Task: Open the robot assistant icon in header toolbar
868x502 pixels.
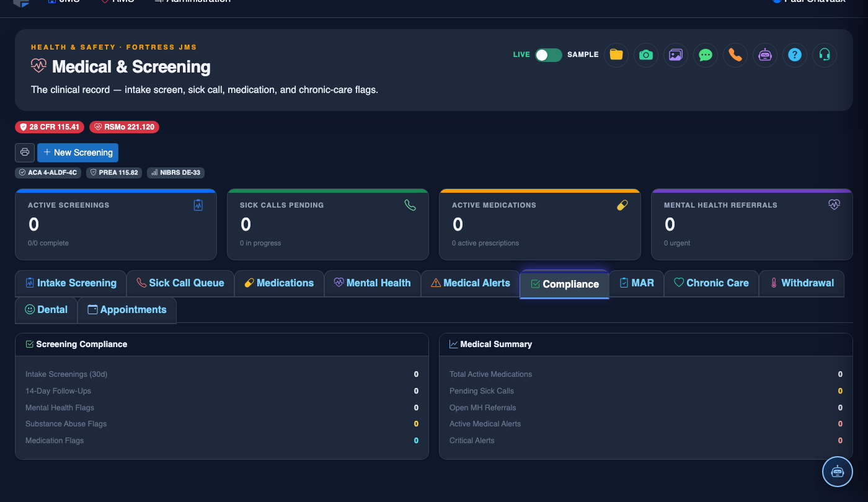Action: 764,55
